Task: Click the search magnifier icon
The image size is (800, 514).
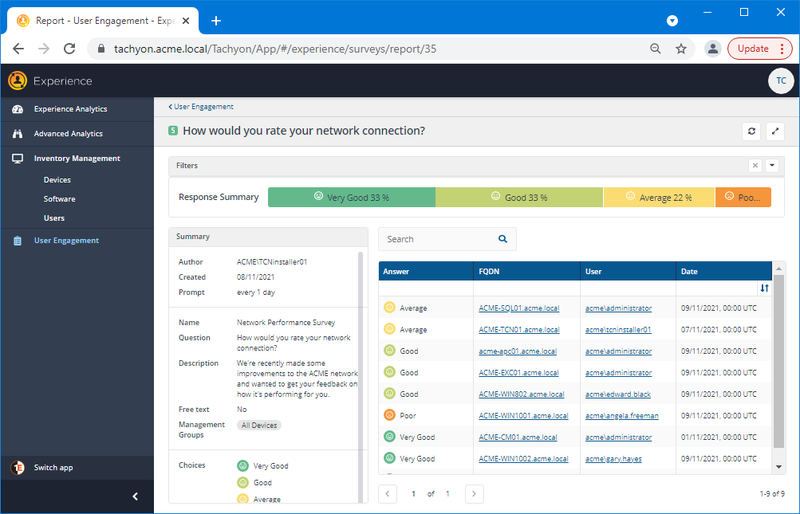Action: tap(503, 239)
